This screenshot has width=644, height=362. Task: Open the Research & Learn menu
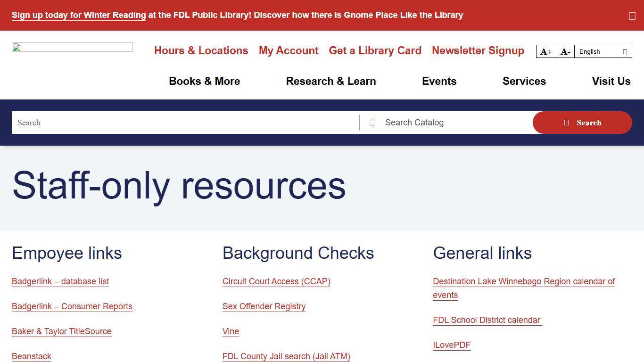tap(331, 81)
